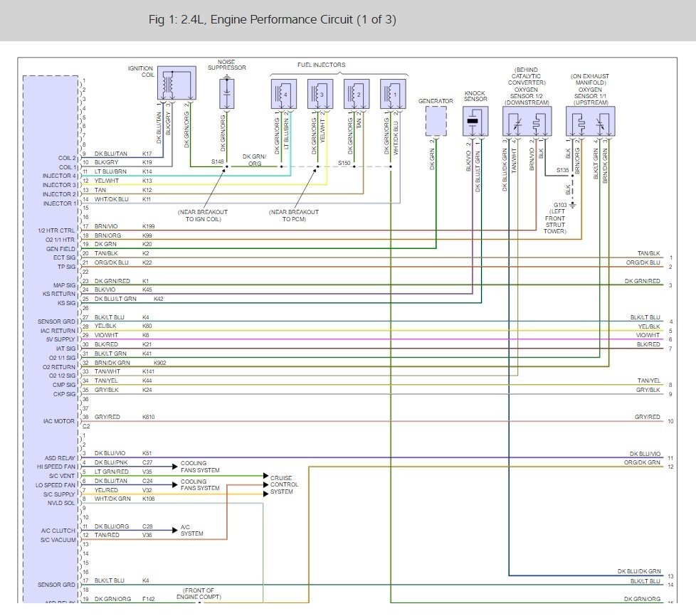Click 'BRN/VIO K199' wire label
Viewport: 696px width, 616px height.
(x=125, y=226)
